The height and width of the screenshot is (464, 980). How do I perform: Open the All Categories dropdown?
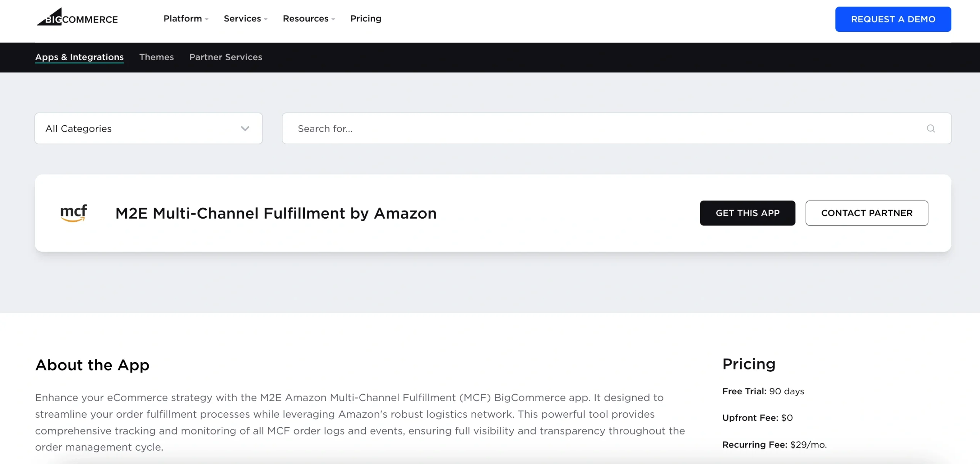click(x=149, y=129)
